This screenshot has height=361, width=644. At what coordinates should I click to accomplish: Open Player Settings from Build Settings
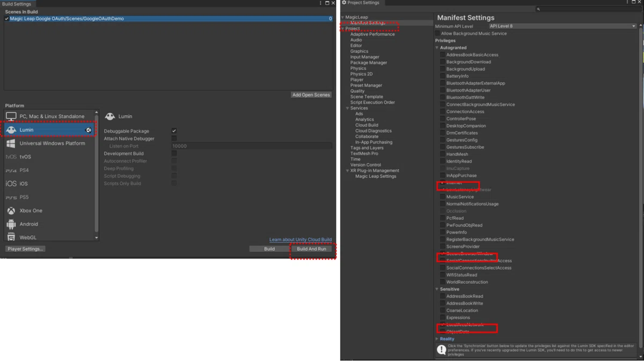point(25,249)
